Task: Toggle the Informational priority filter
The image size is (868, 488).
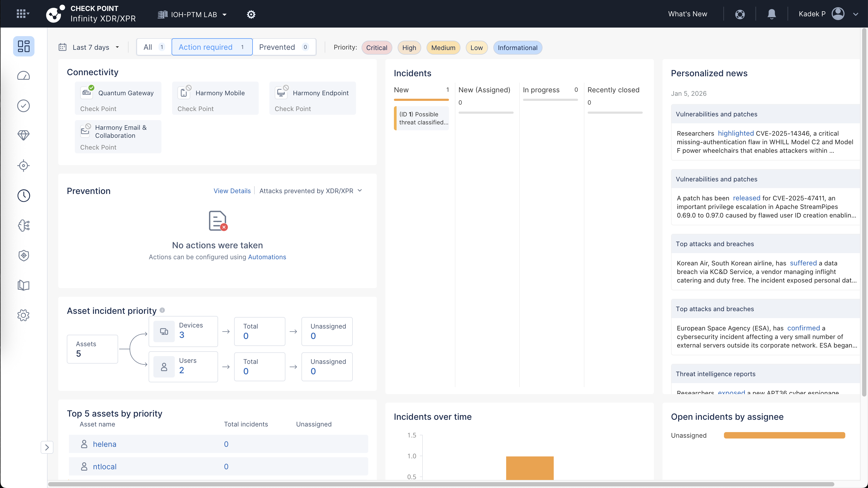Action: 517,48
